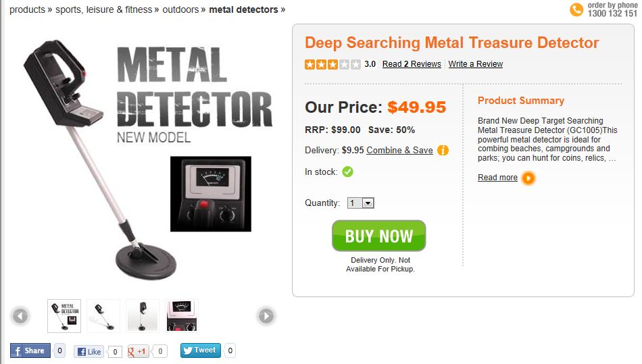Viewport: 642px width, 364px height.
Task: Click the Combine & Save link
Action: (x=399, y=151)
